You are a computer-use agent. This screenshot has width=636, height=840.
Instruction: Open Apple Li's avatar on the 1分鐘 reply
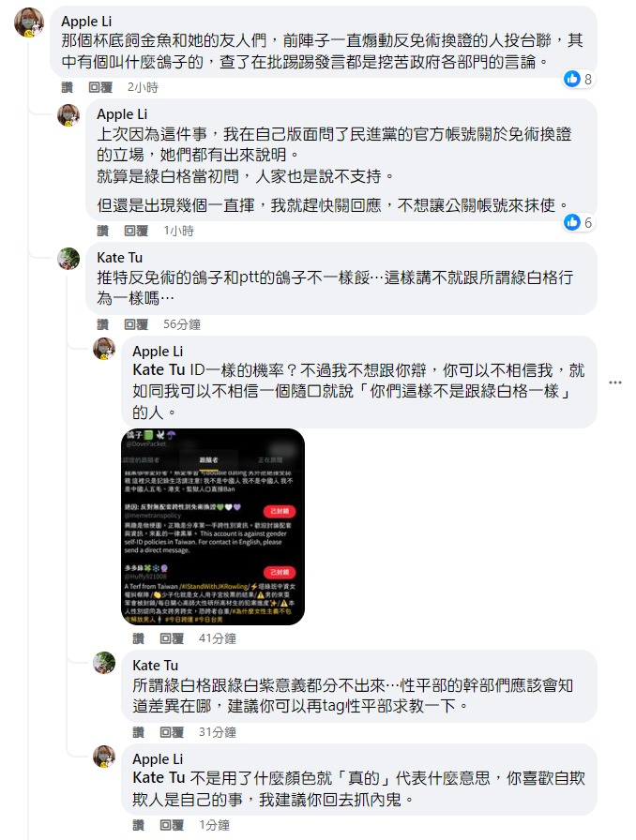tap(104, 757)
